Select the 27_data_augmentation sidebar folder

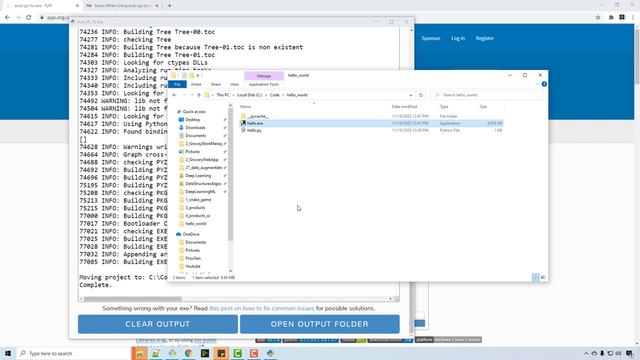203,168
